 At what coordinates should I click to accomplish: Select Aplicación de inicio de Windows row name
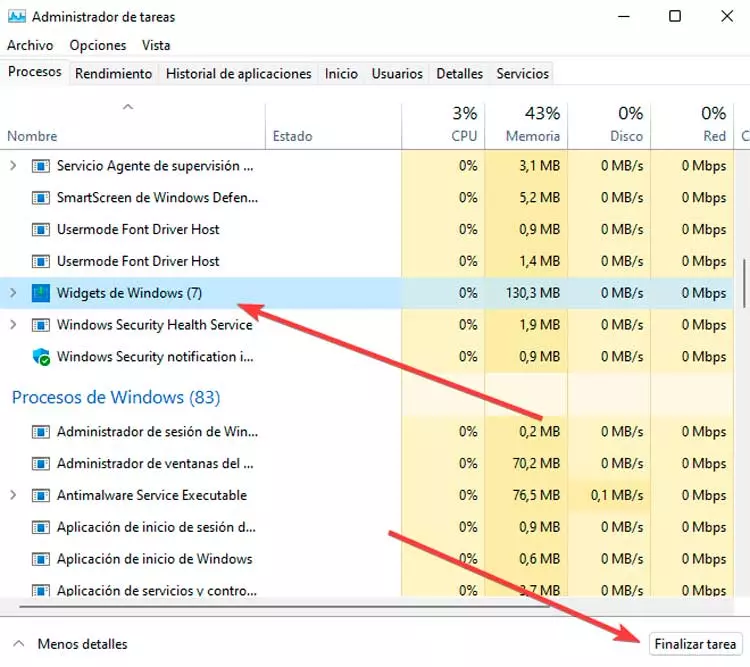click(154, 559)
